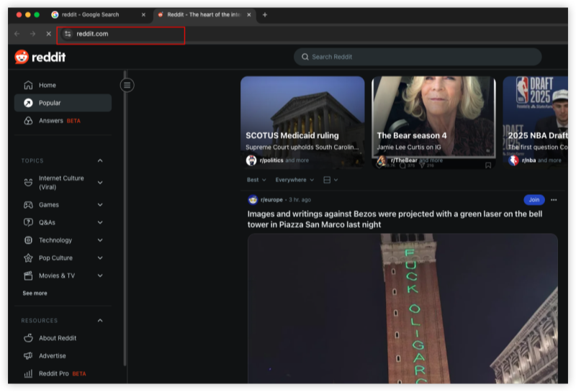Click the r/europe community avatar

click(x=253, y=200)
